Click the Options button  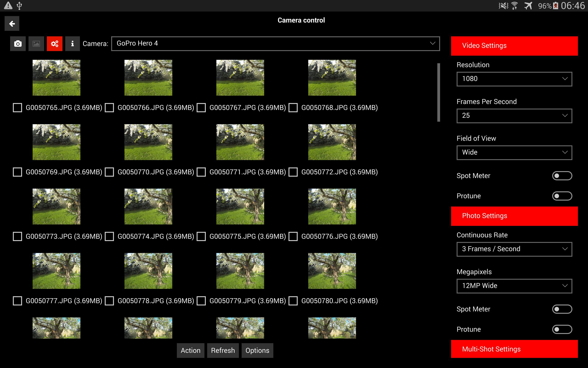coord(257,351)
